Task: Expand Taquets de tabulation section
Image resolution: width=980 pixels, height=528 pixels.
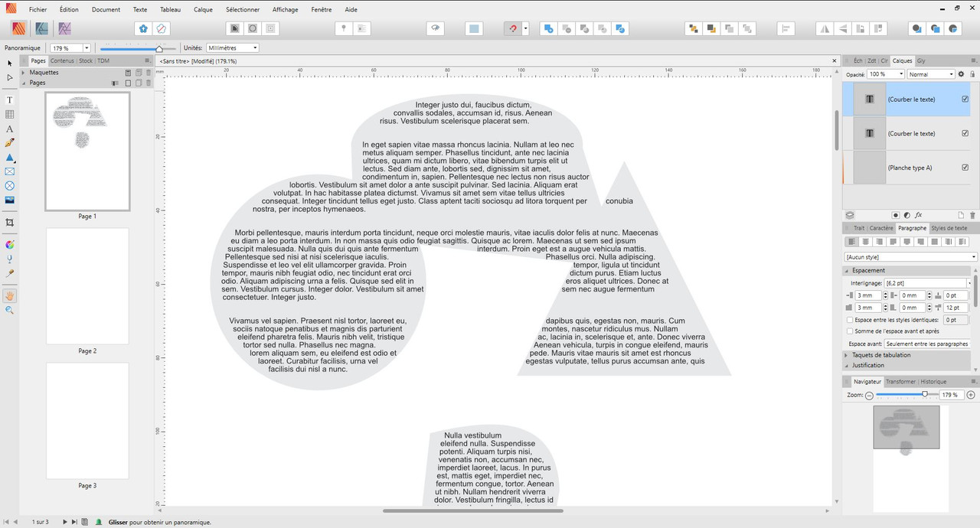Action: point(848,355)
